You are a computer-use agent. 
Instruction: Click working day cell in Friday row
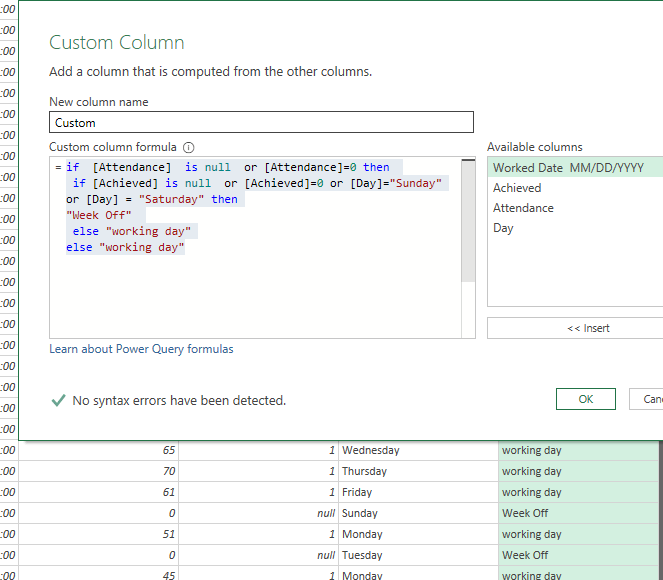(578, 492)
